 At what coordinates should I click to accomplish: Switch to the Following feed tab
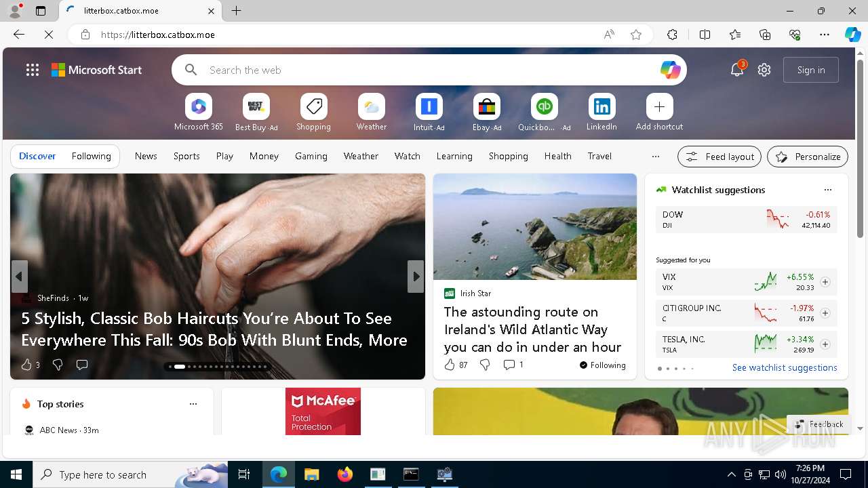pyautogui.click(x=91, y=156)
